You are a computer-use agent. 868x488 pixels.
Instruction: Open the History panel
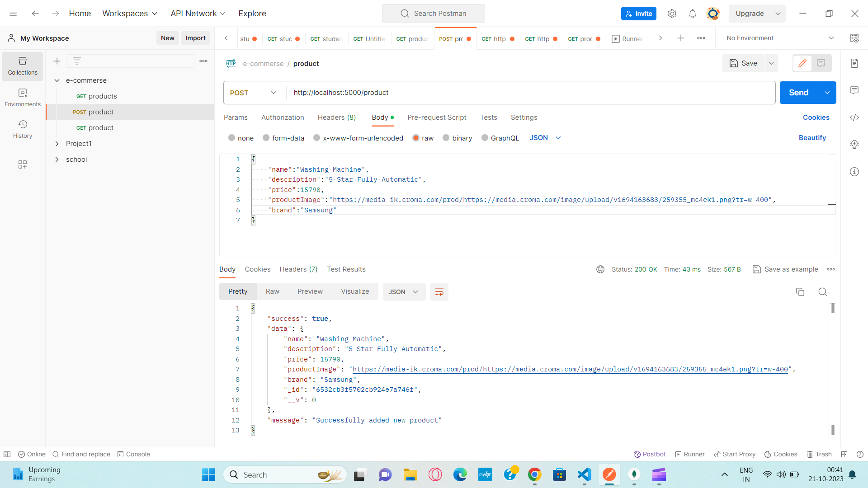click(22, 129)
